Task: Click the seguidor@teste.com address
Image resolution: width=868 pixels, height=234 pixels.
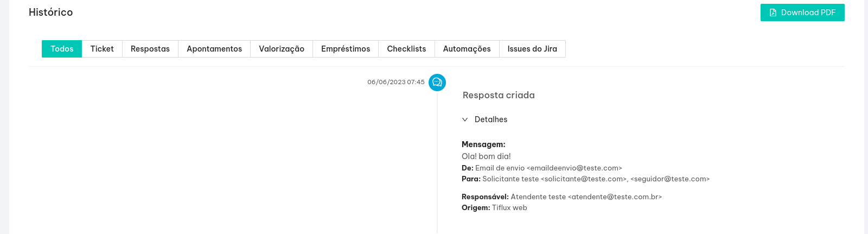Action: 670,179
